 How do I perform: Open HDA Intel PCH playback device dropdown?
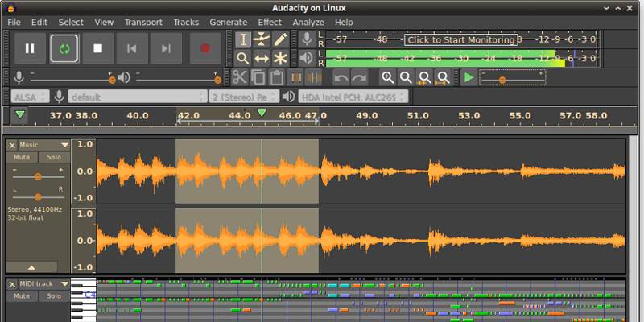pos(353,97)
